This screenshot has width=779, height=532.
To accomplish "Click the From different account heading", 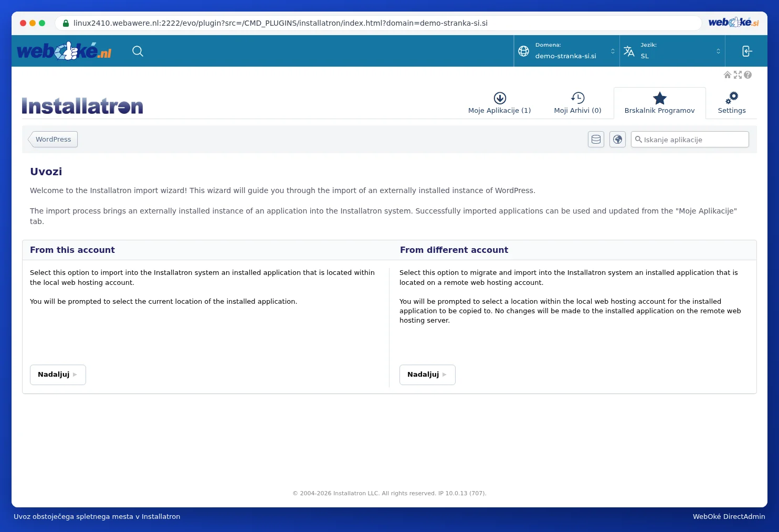I will coord(454,250).
